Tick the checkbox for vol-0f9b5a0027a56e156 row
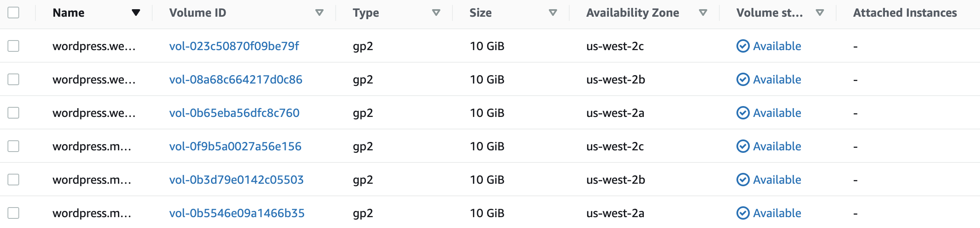Viewport: 980px width, 228px height. pos(13,146)
